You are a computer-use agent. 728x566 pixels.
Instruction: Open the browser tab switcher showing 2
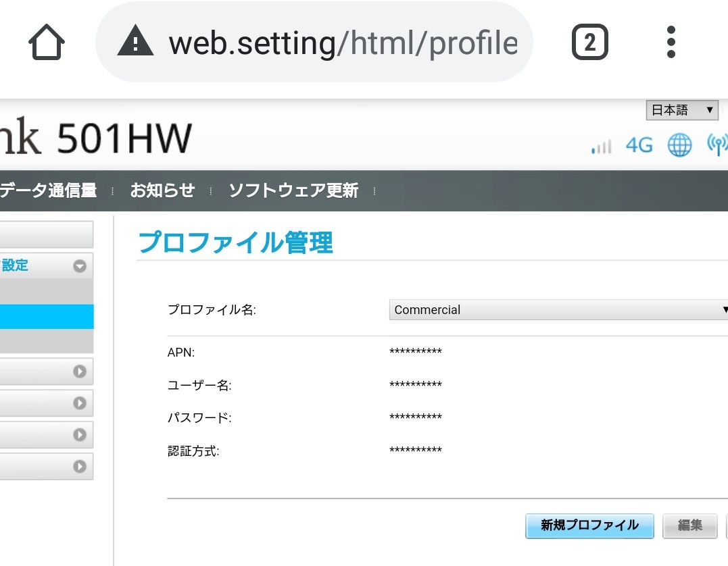589,43
